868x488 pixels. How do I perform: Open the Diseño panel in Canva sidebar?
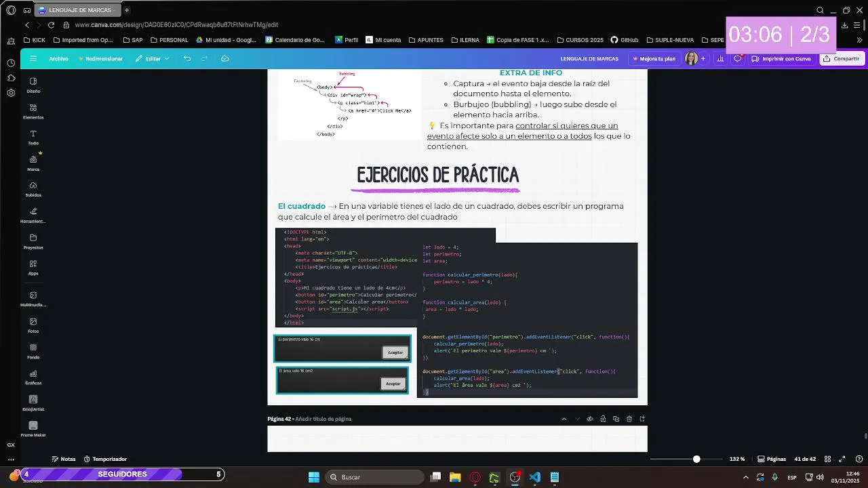tap(33, 85)
